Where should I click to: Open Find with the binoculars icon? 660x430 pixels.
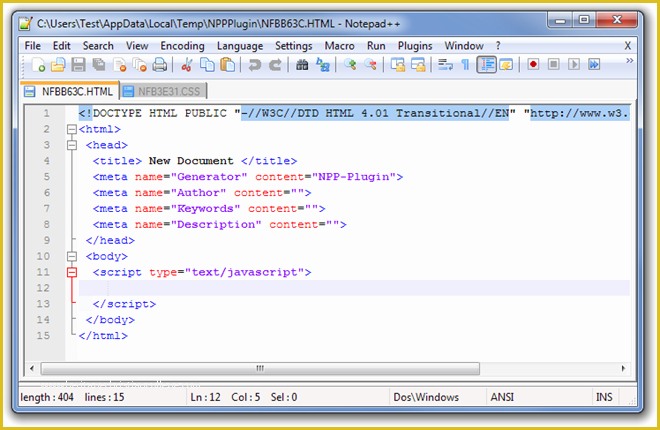[302, 65]
